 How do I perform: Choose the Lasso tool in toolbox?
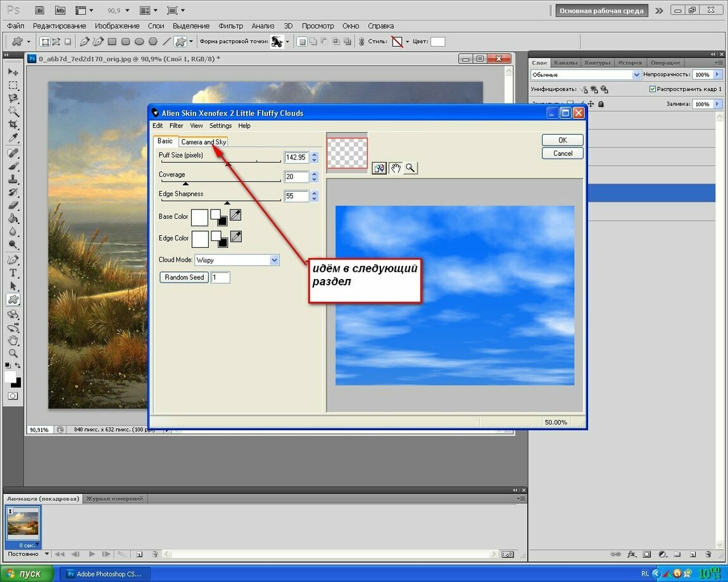(x=13, y=98)
